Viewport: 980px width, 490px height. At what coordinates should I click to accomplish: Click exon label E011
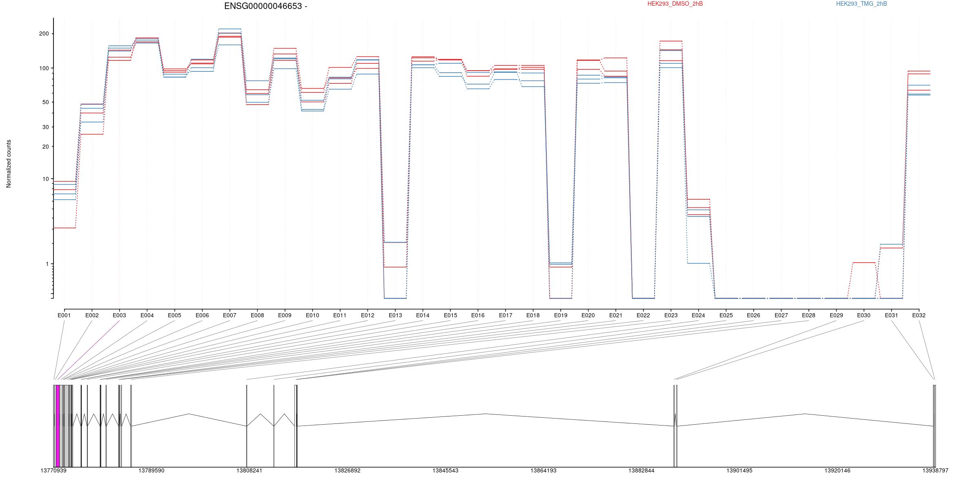click(340, 315)
